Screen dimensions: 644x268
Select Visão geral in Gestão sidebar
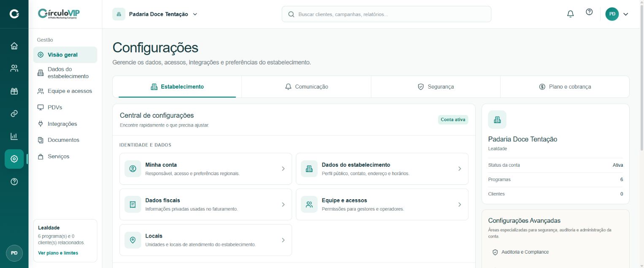[x=65, y=54]
